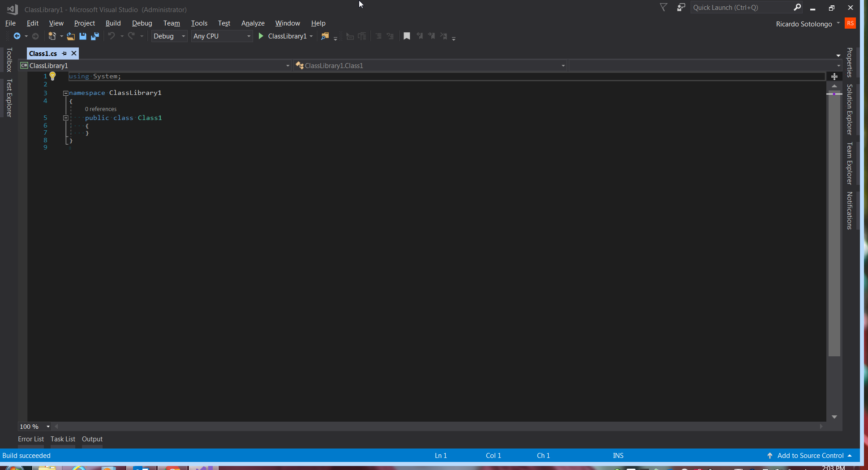The width and height of the screenshot is (868, 470).
Task: Open the Project menu
Action: (85, 23)
